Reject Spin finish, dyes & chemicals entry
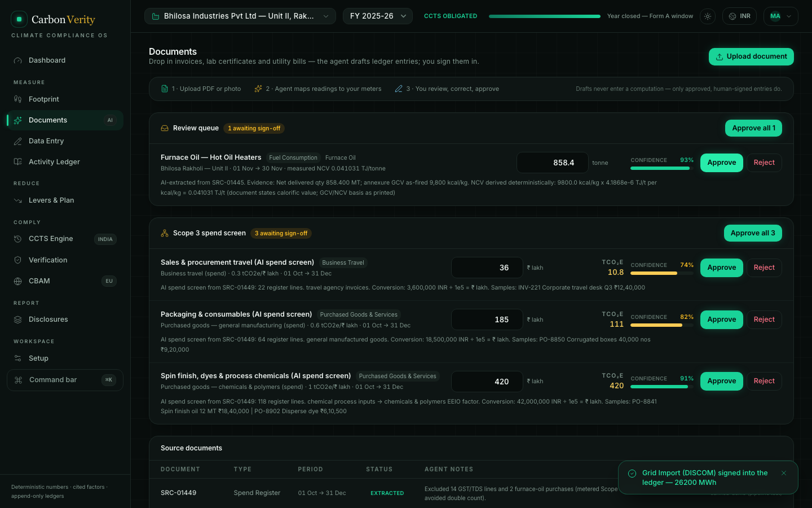This screenshot has height=508, width=812. pos(764,381)
